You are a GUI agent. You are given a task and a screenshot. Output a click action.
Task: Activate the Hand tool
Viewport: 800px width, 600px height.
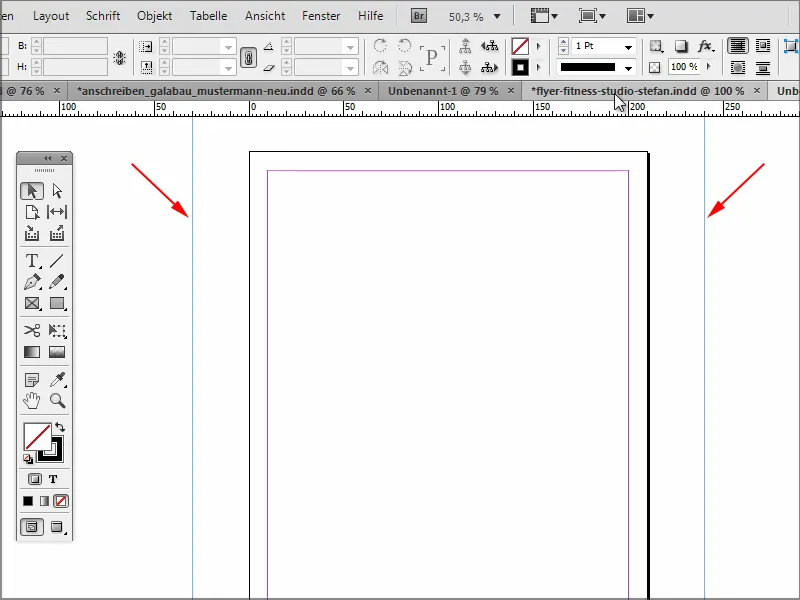32,400
